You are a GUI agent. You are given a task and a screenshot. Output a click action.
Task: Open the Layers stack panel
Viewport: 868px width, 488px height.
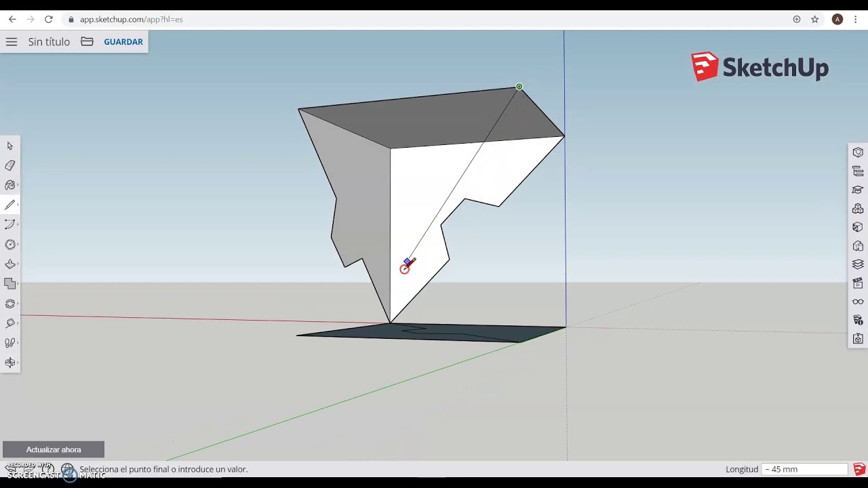(858, 264)
